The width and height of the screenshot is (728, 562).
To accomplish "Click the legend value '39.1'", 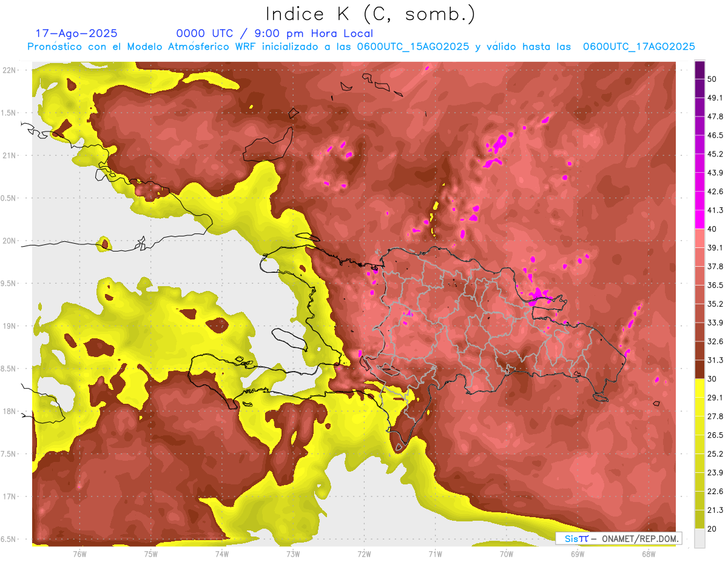I will [715, 248].
